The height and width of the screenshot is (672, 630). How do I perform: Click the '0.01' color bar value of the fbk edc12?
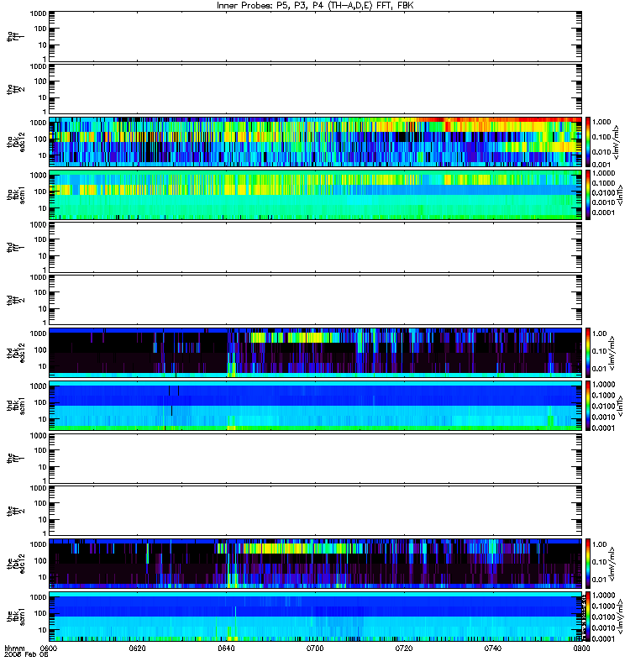pos(600,580)
